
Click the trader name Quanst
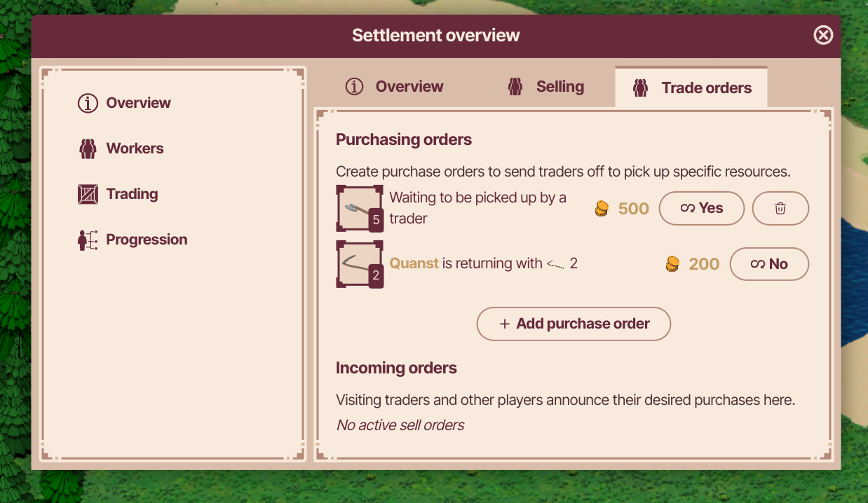414,263
